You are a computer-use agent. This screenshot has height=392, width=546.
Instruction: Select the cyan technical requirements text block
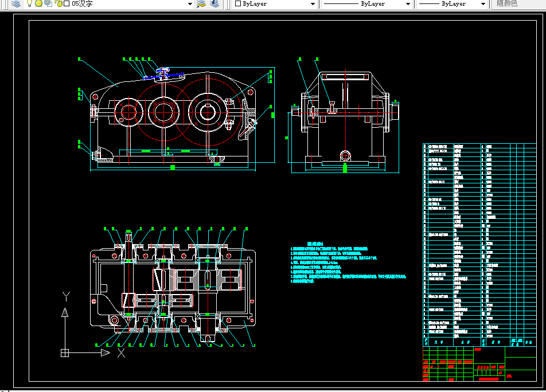(x=348, y=262)
